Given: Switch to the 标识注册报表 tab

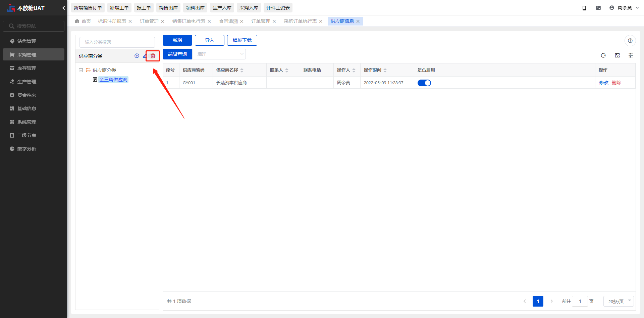Looking at the screenshot, I should [112, 21].
